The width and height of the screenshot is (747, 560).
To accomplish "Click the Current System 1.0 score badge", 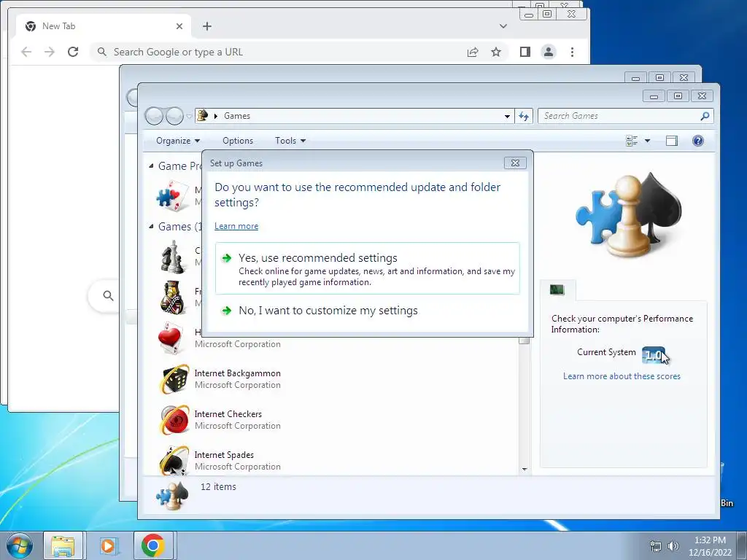I will pyautogui.click(x=653, y=354).
